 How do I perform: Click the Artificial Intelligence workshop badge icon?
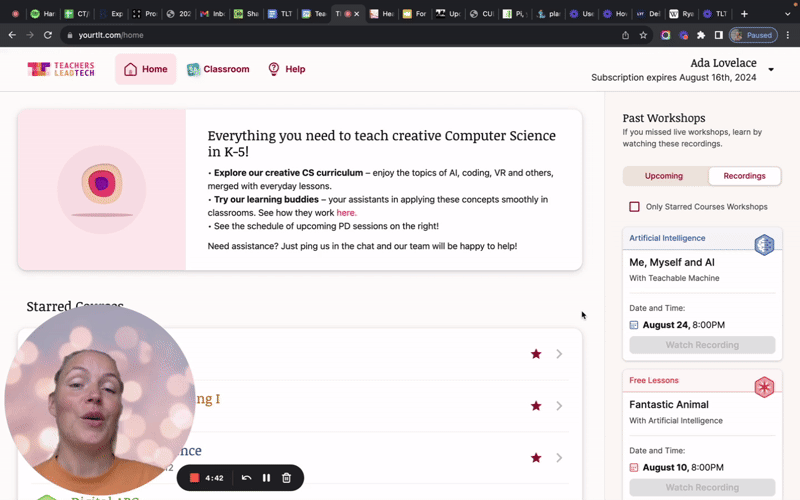coord(764,245)
